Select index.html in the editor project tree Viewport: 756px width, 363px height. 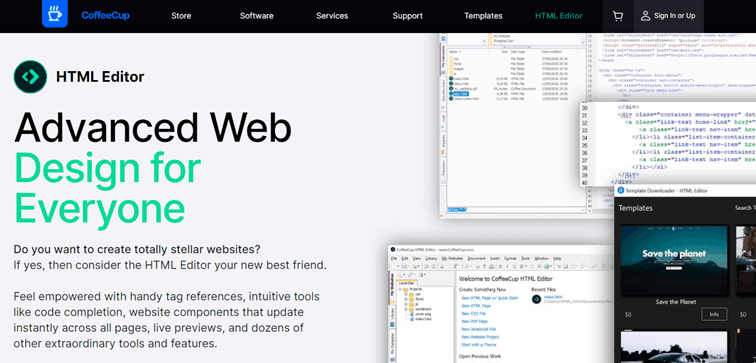423,319
